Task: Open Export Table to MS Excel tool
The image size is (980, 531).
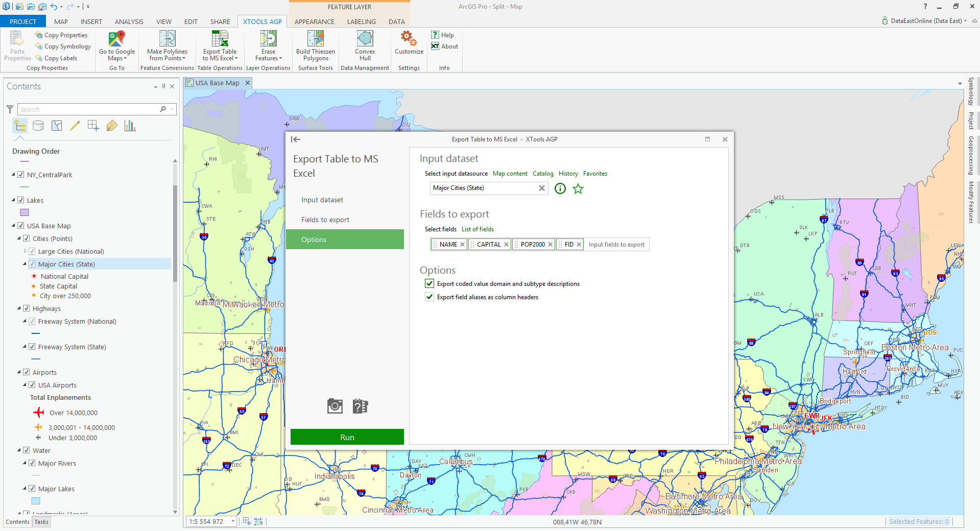Action: (x=220, y=46)
